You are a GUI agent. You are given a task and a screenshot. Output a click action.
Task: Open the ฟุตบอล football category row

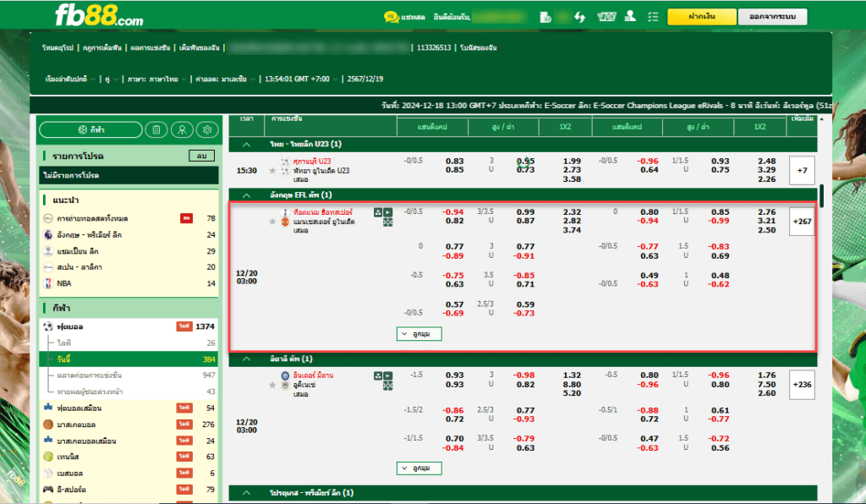pyautogui.click(x=129, y=326)
